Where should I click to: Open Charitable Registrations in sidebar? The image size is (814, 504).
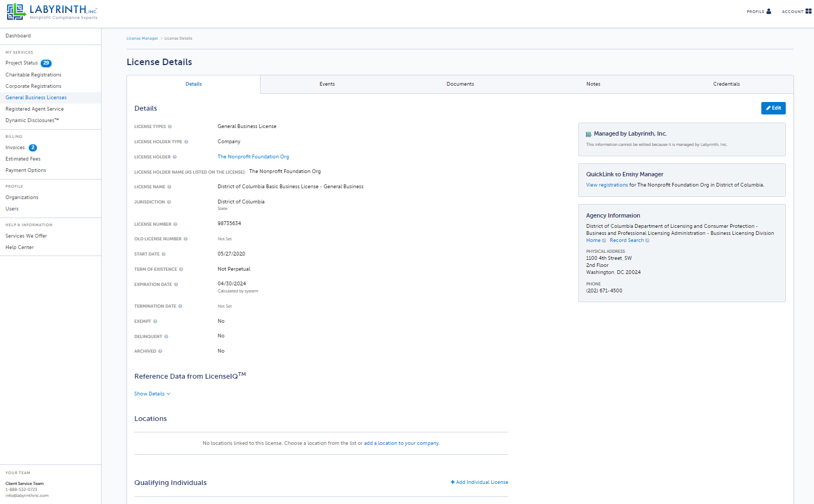[x=34, y=75]
